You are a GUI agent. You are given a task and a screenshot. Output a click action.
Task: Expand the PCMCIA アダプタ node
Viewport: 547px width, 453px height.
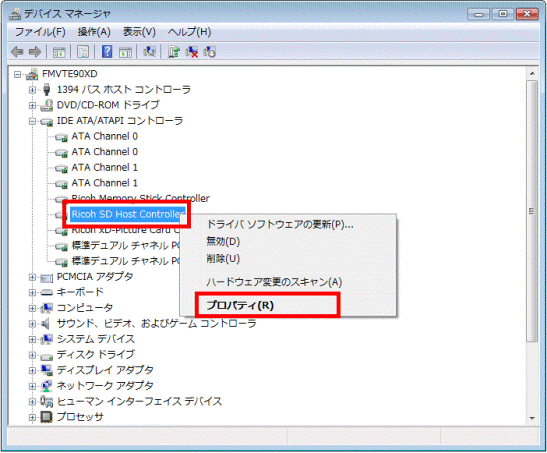[x=32, y=277]
